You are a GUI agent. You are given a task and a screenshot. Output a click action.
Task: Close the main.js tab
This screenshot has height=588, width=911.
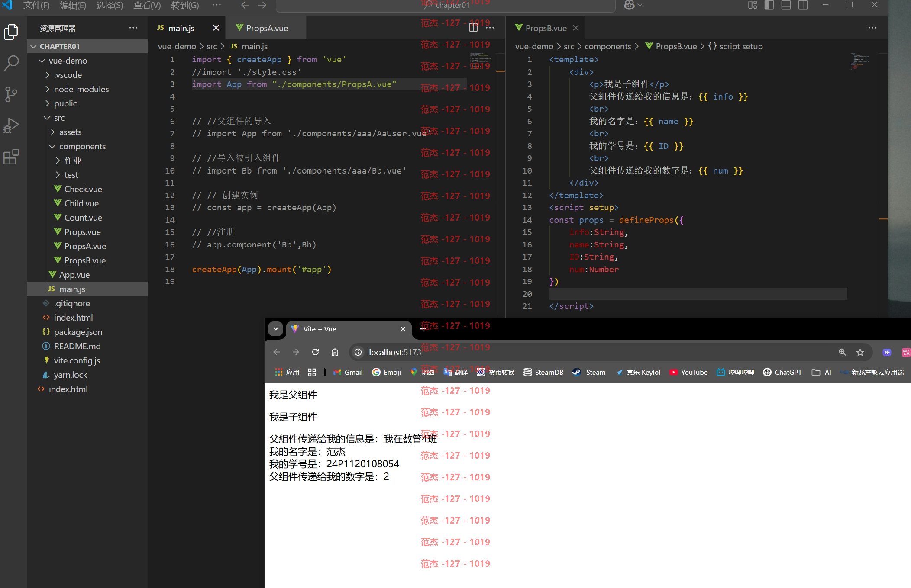[x=216, y=28]
